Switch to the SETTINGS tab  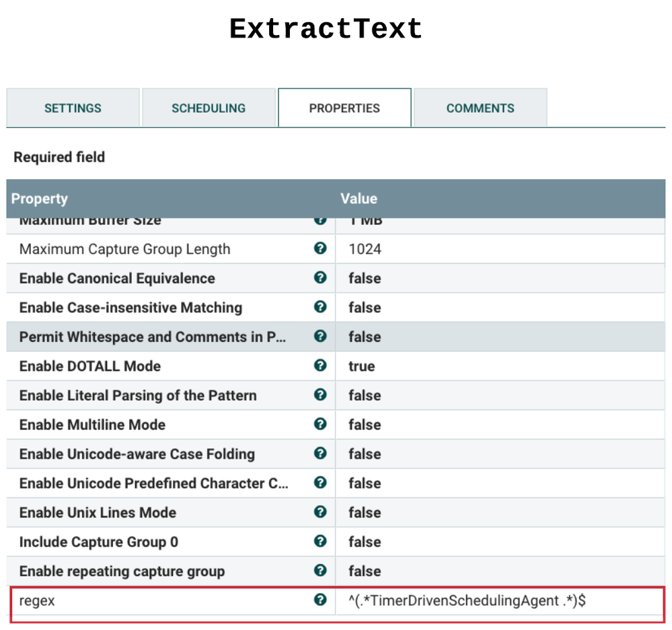click(x=73, y=108)
